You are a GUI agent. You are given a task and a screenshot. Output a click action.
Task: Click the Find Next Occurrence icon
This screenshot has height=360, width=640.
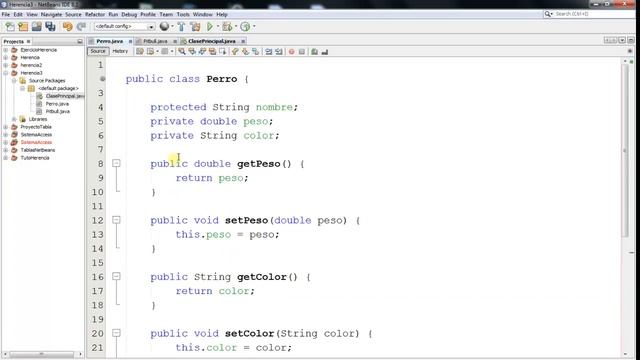202,51
